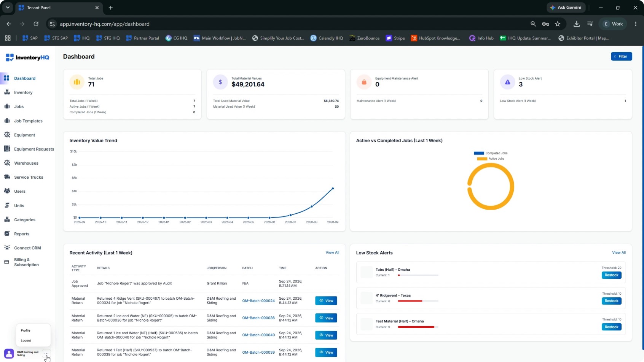Open Equipment Requests in sidebar
The image size is (644, 362).
click(34, 149)
